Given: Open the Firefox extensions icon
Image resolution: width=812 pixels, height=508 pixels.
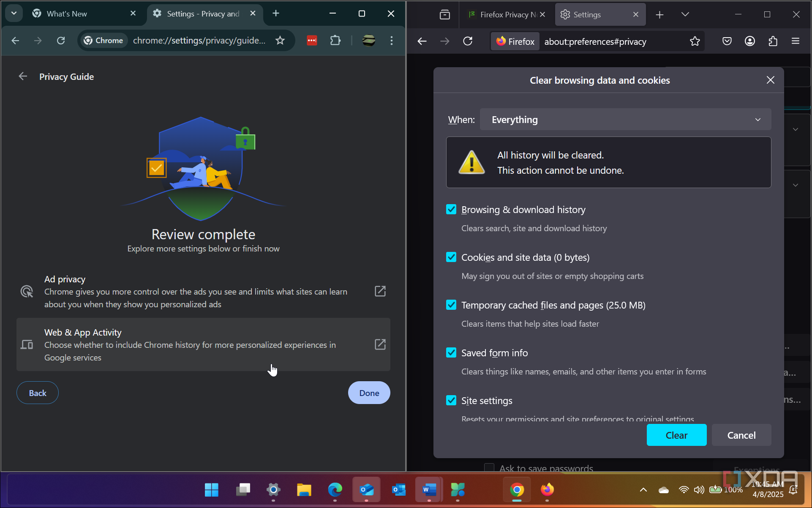Looking at the screenshot, I should [773, 41].
